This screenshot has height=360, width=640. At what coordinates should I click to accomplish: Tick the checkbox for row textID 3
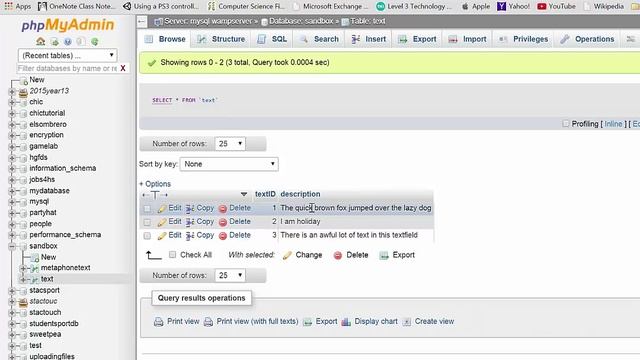point(147,236)
